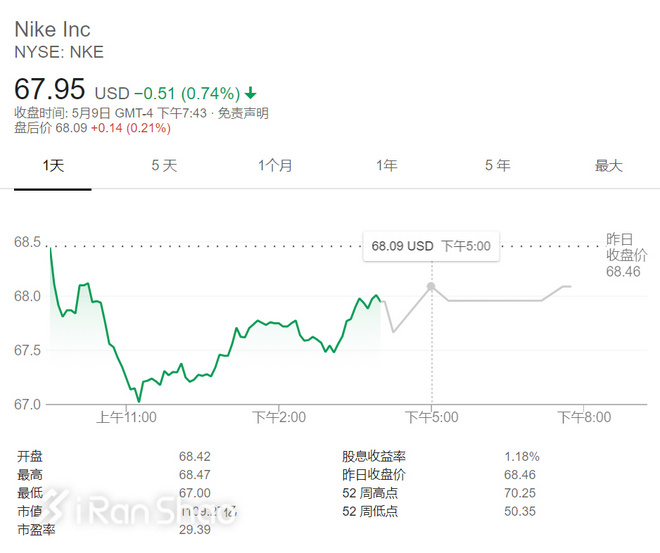The height and width of the screenshot is (553, 660).
Task: Click the 67.95 current price
Action: (50, 89)
